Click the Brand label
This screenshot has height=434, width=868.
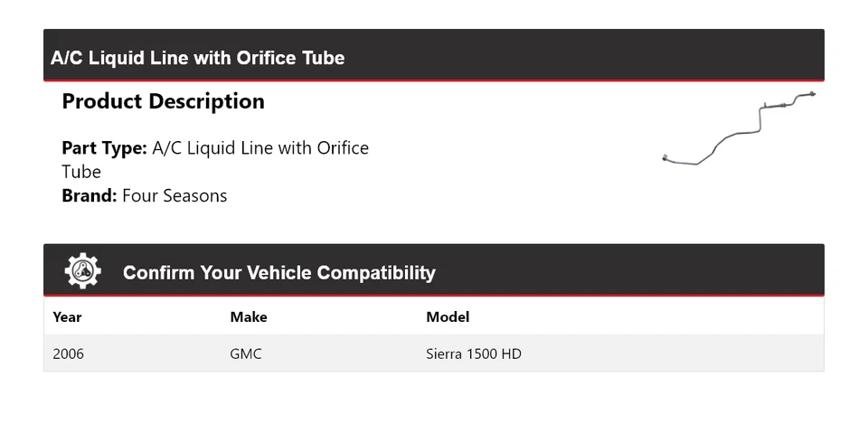click(89, 195)
